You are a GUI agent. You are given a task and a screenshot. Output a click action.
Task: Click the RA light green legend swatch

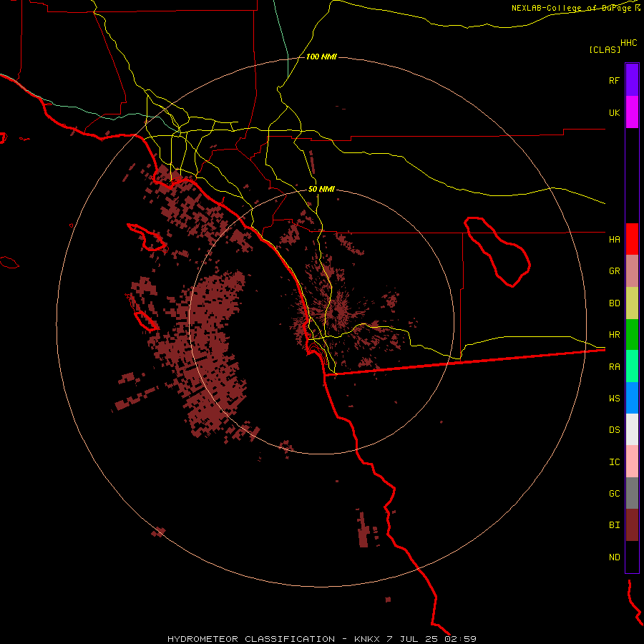(x=632, y=366)
